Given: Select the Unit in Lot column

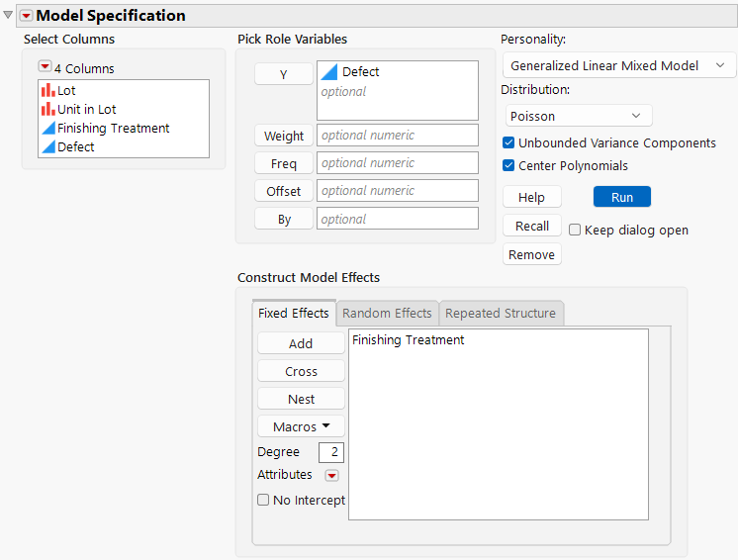Looking at the screenshot, I should click(x=86, y=109).
